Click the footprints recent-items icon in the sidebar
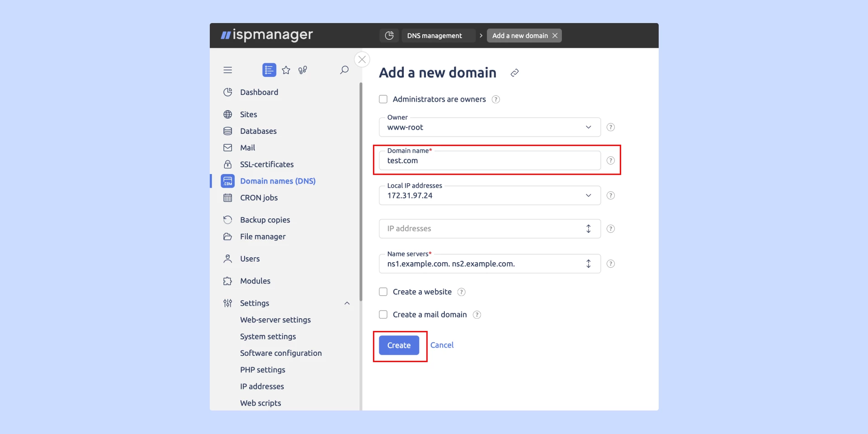Image resolution: width=868 pixels, height=434 pixels. pyautogui.click(x=302, y=70)
